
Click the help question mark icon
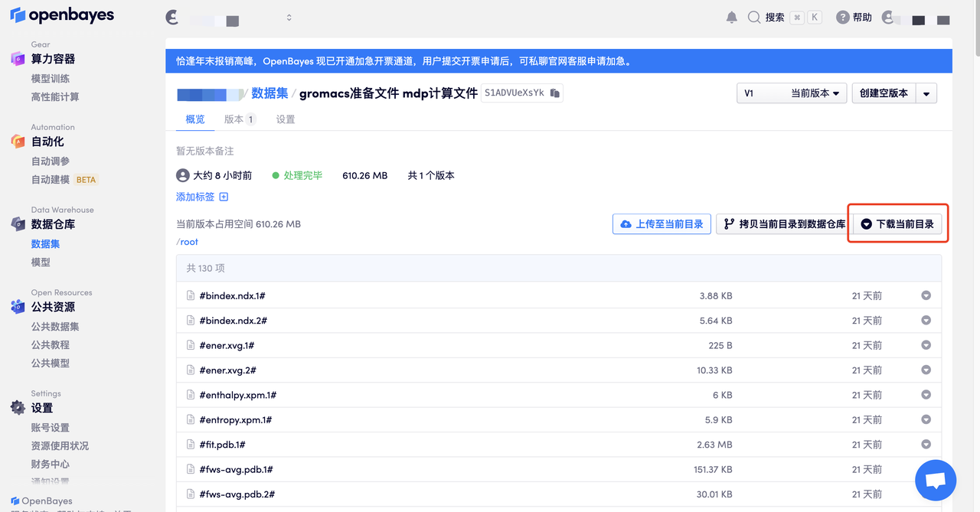(842, 18)
